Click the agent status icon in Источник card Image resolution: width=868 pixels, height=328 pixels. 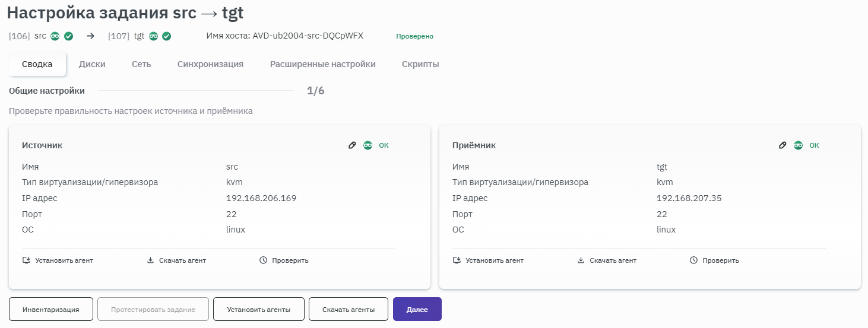(x=368, y=145)
